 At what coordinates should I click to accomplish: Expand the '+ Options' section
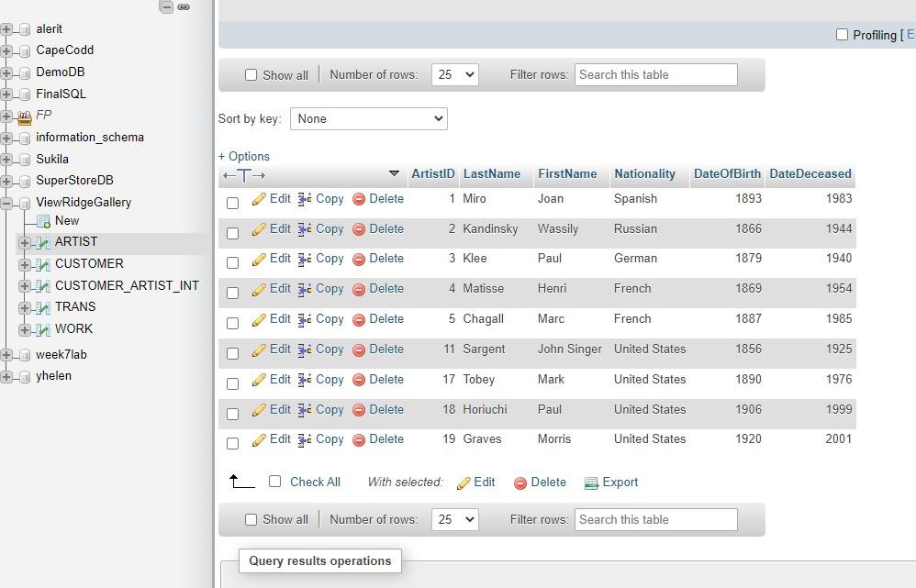(243, 156)
